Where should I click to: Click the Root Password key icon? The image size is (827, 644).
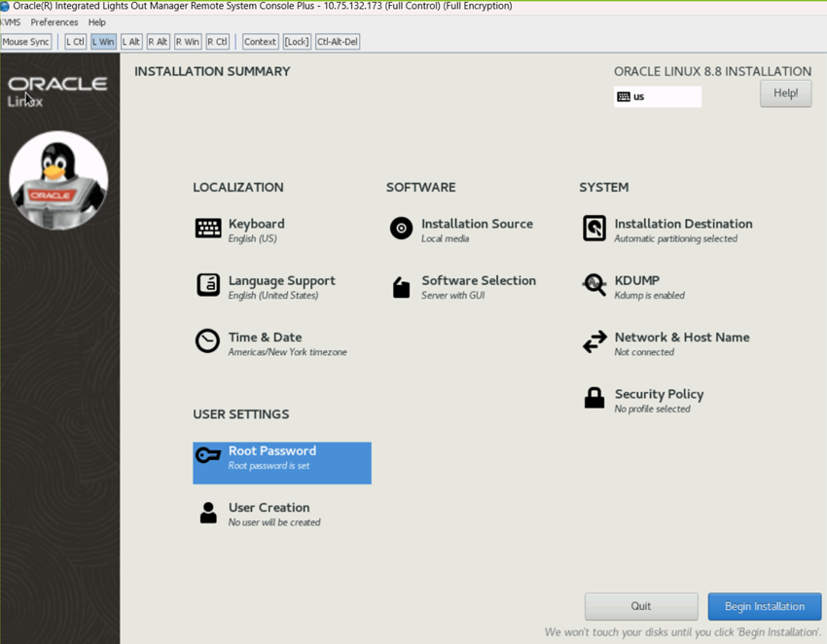click(x=208, y=454)
